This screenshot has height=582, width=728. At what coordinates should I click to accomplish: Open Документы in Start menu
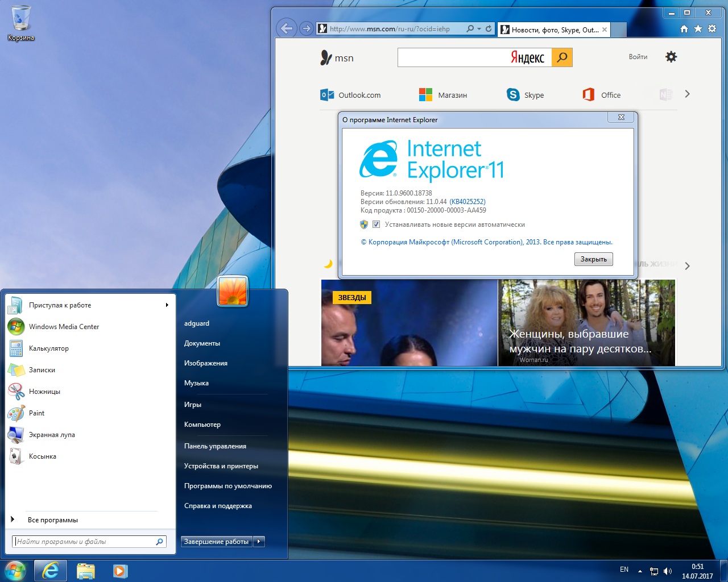[x=202, y=343]
